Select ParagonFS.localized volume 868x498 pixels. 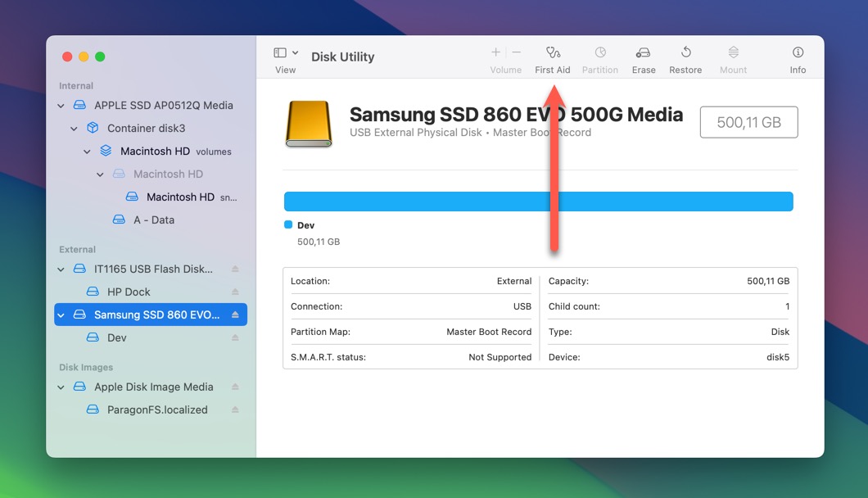click(x=151, y=410)
